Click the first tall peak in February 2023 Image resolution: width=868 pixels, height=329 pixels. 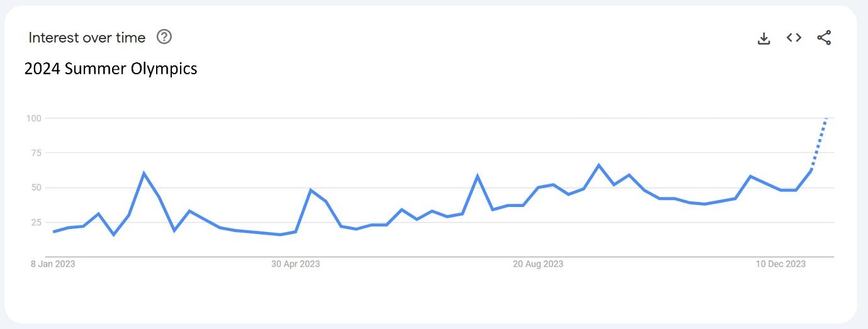pos(144,173)
